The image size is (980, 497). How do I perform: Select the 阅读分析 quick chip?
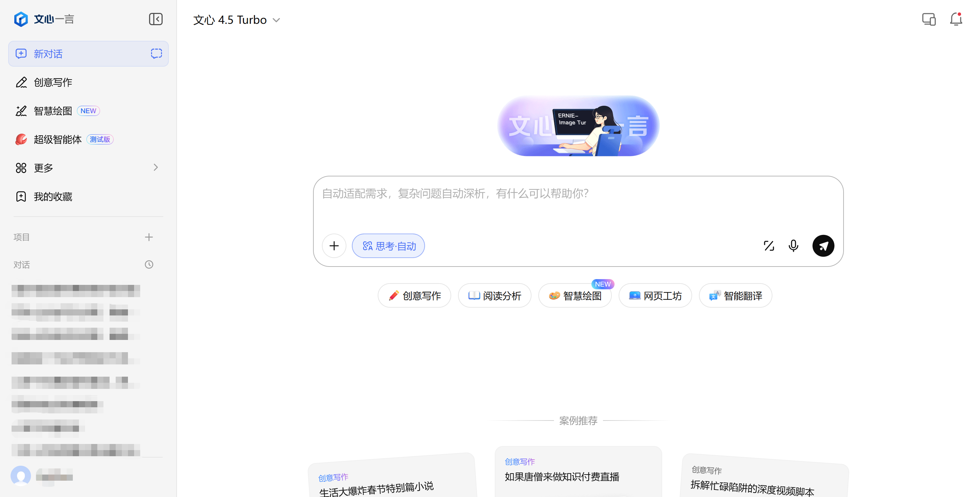tap(494, 296)
